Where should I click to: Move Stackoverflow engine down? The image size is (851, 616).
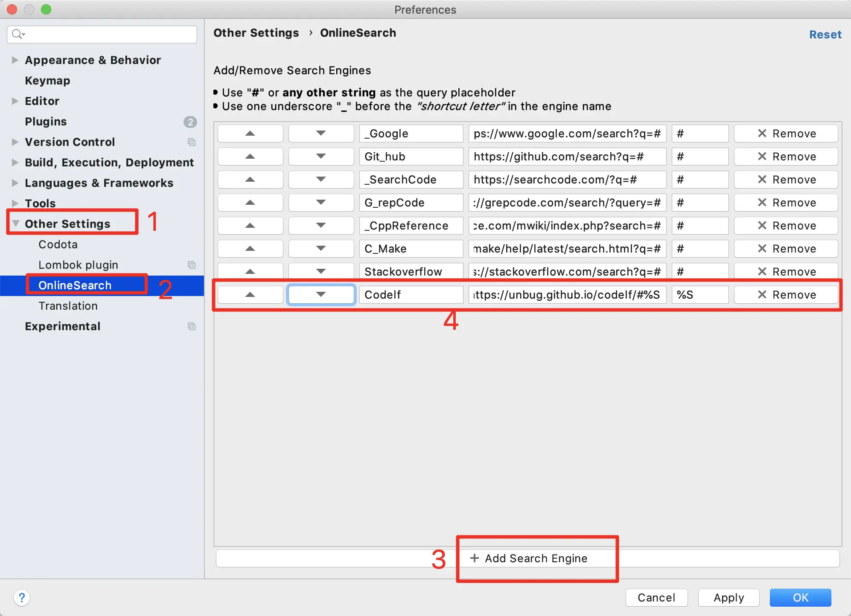(321, 272)
